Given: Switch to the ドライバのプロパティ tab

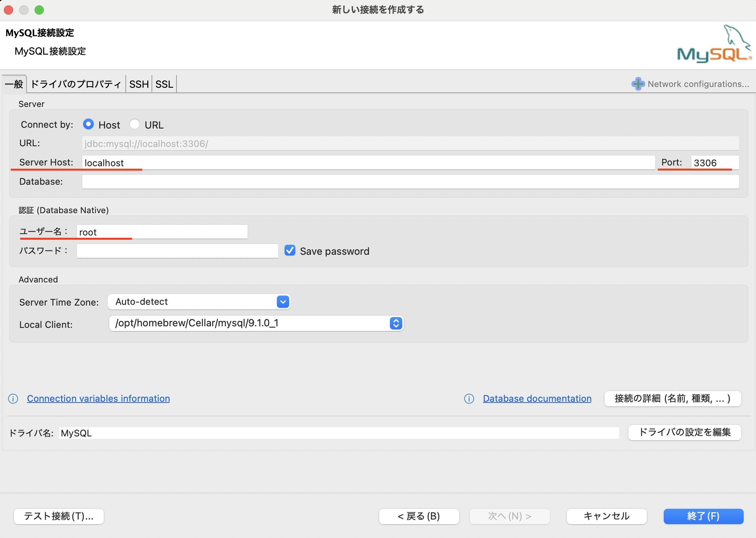Looking at the screenshot, I should [x=75, y=84].
